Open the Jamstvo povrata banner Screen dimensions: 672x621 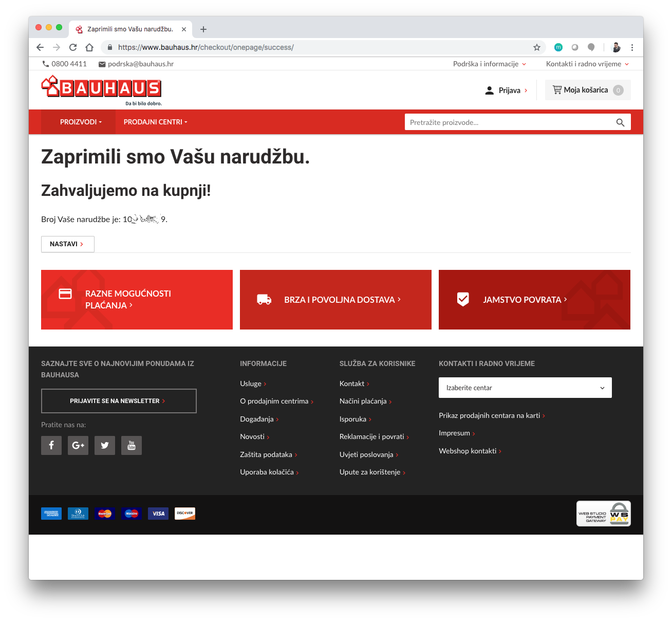(x=534, y=300)
